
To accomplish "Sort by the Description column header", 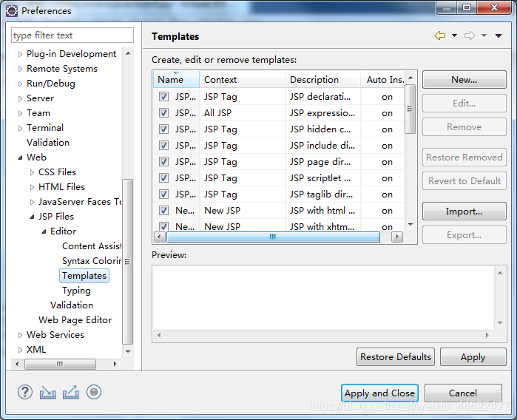I will pos(322,79).
